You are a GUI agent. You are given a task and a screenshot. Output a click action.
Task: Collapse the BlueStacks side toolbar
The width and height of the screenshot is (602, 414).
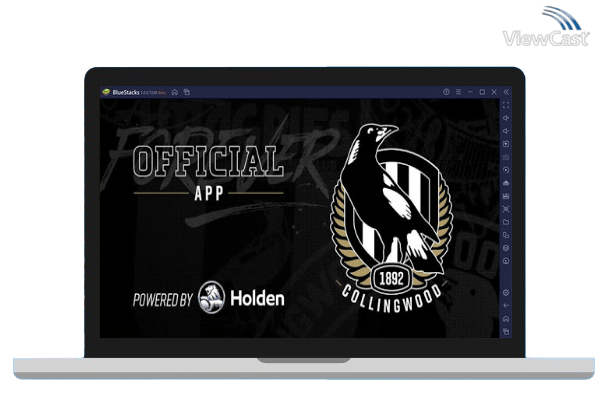(x=506, y=92)
